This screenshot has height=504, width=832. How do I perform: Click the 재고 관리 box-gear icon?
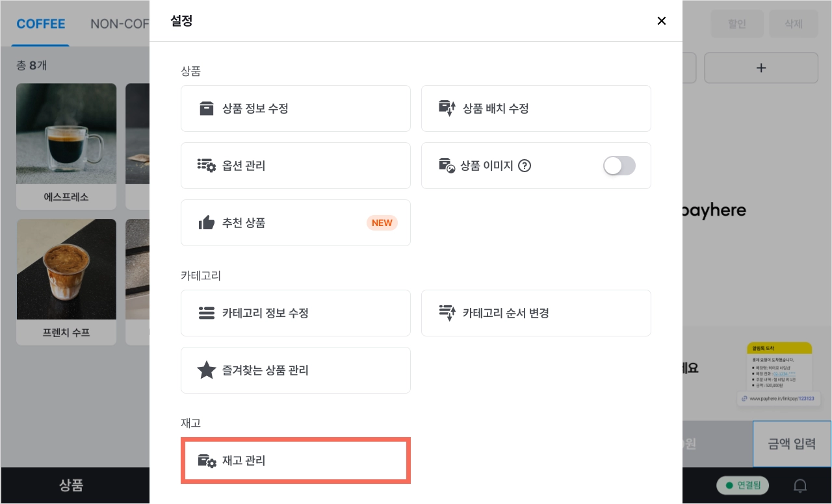click(x=207, y=461)
